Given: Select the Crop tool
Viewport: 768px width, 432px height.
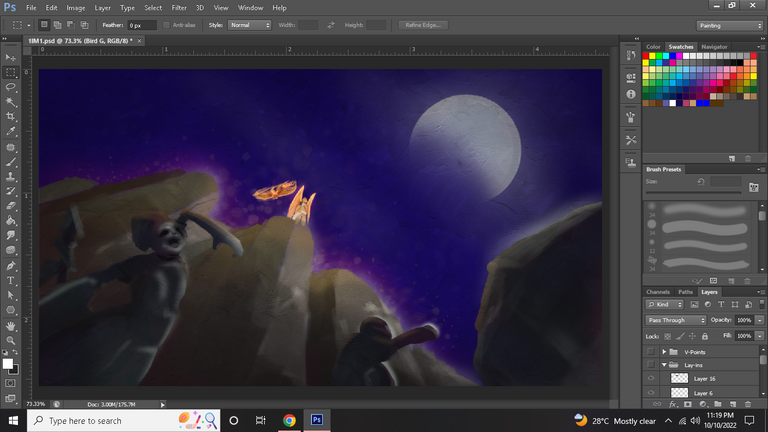Looking at the screenshot, I should [x=10, y=117].
